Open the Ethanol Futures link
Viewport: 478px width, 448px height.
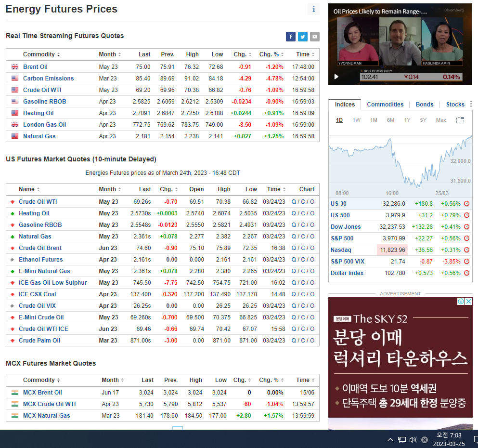pos(41,260)
